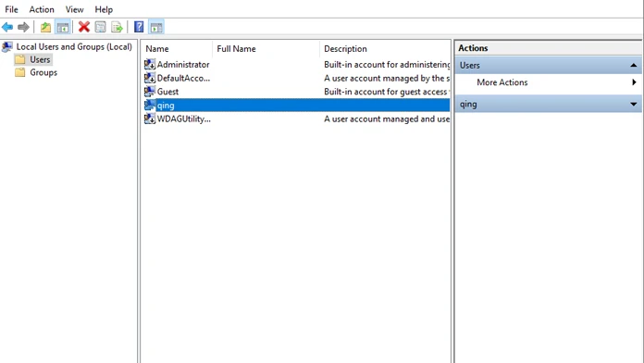Image resolution: width=644 pixels, height=363 pixels.
Task: Click the Forward arrow toolbar icon
Action: 23,27
